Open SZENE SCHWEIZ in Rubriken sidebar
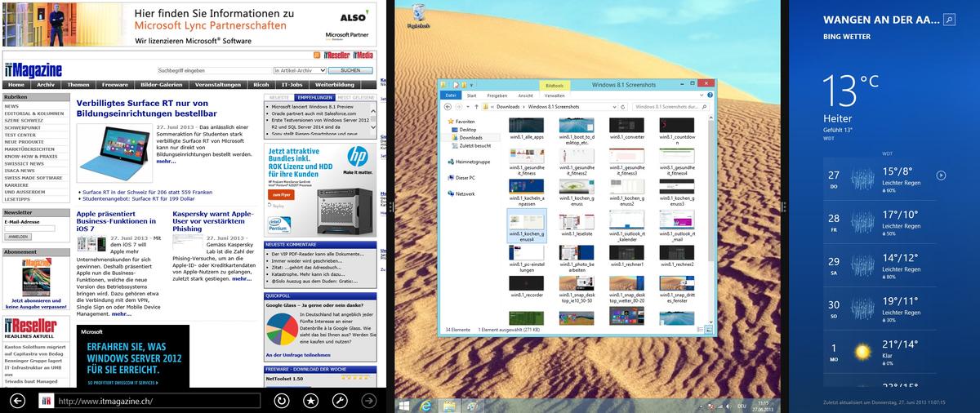Viewport: 980px width, 413px height. pos(23,120)
